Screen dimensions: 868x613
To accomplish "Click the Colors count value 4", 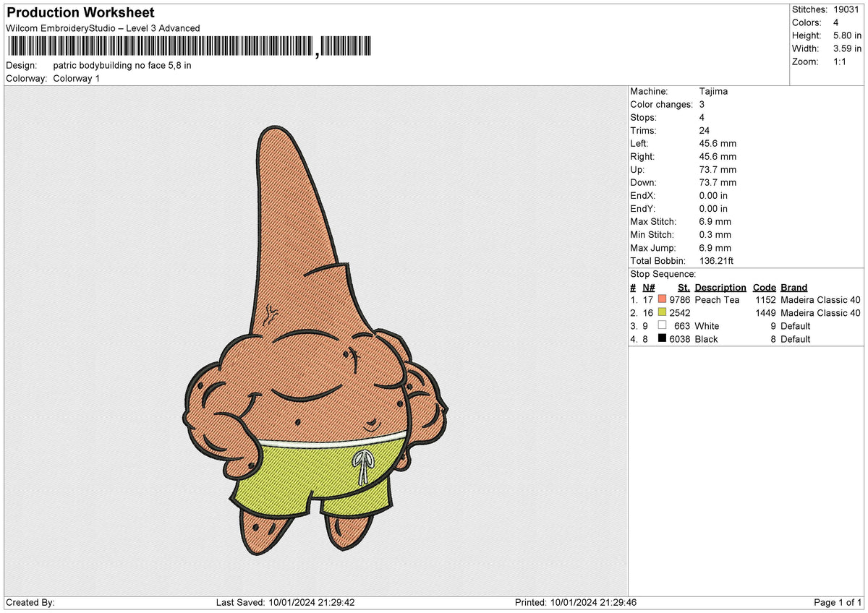I will pyautogui.click(x=837, y=22).
